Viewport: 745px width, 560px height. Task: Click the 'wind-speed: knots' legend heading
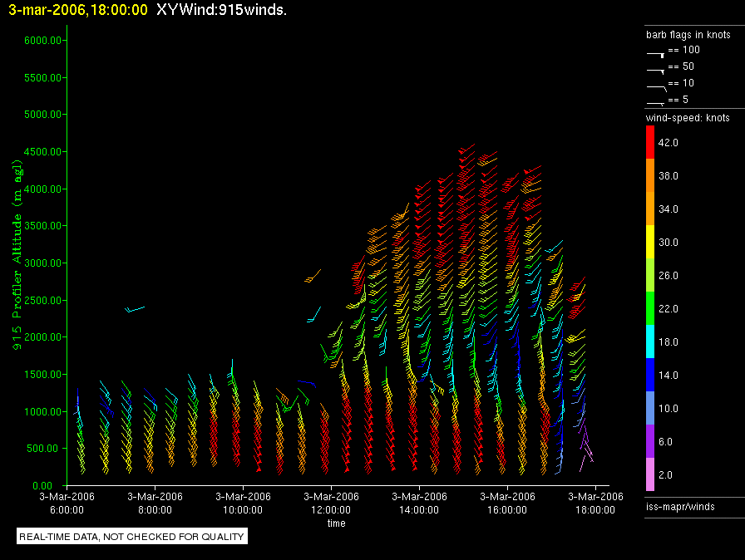pos(688,118)
